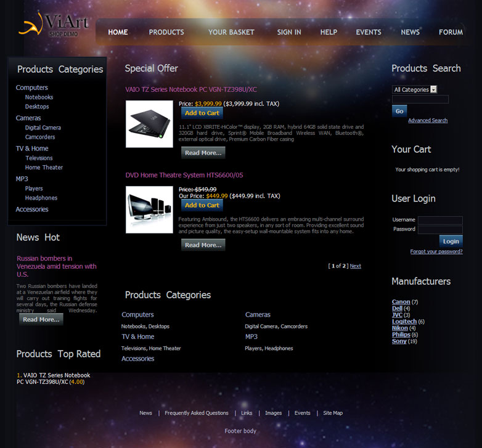Focus the Username input field
The width and height of the screenshot is (482, 448).
[x=440, y=220]
